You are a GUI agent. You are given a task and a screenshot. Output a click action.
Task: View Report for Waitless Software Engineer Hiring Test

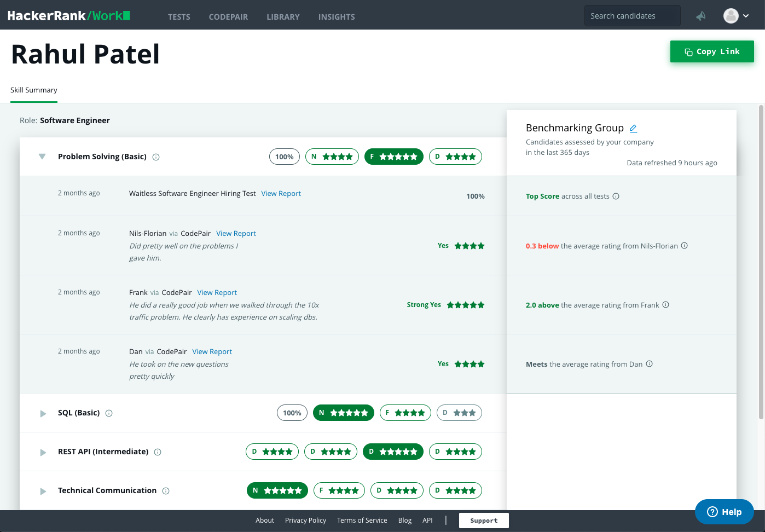(281, 193)
